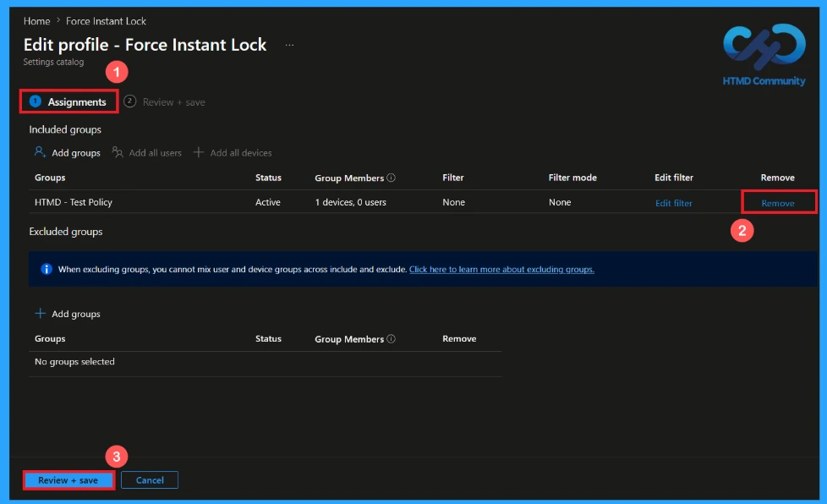
Task: Click the Filter mode column header
Action: (x=572, y=178)
